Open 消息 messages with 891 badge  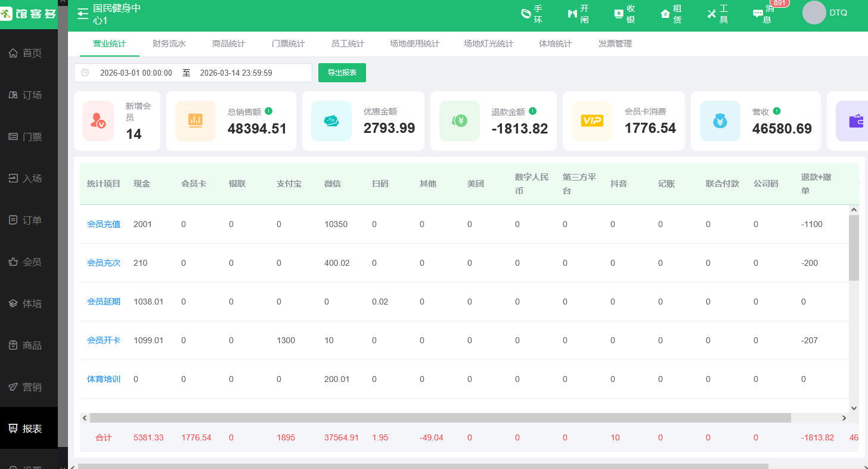(x=758, y=14)
